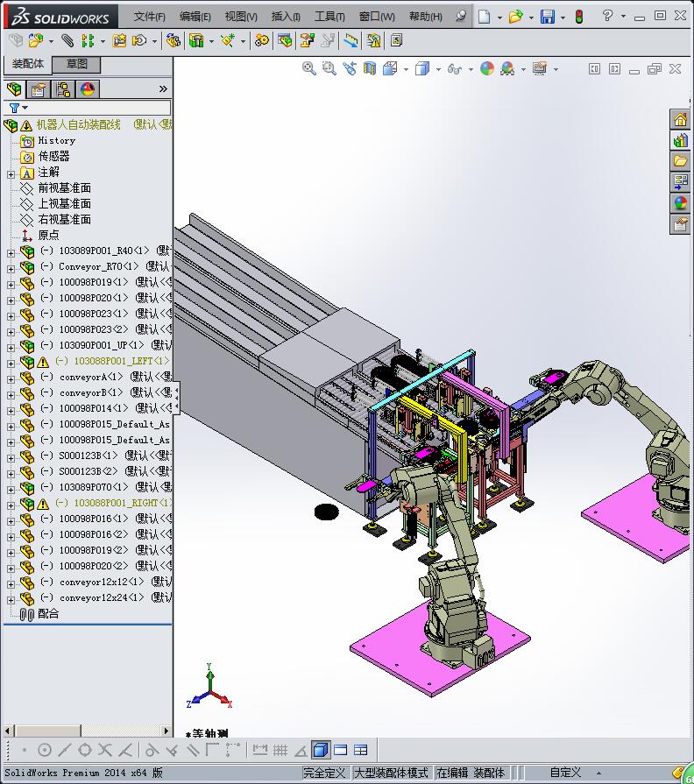Click the Display style cube icon
Screen dimensions: 694x784
click(x=422, y=68)
